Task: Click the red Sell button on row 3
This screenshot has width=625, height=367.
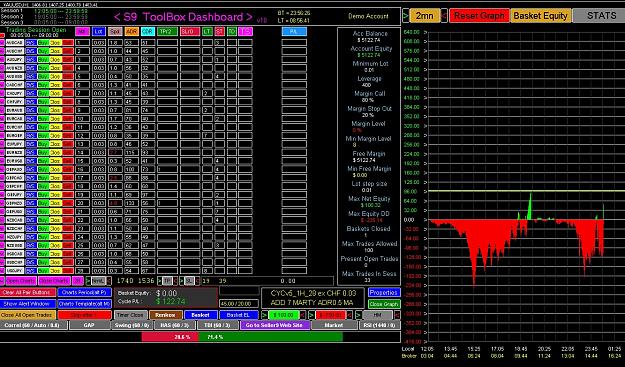Action: tap(68, 59)
